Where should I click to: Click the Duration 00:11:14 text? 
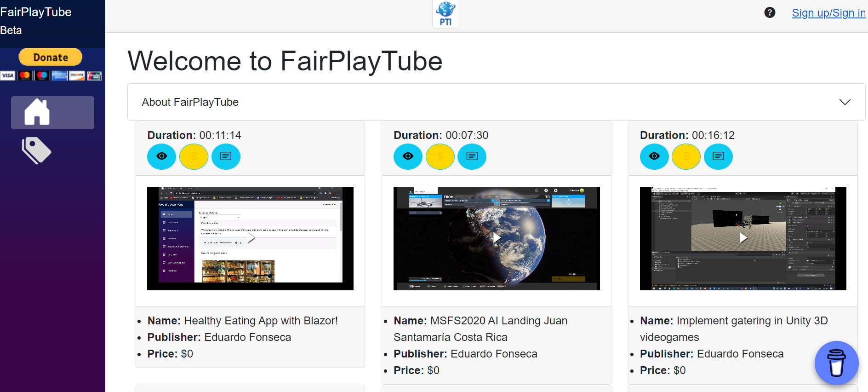pyautogui.click(x=194, y=135)
